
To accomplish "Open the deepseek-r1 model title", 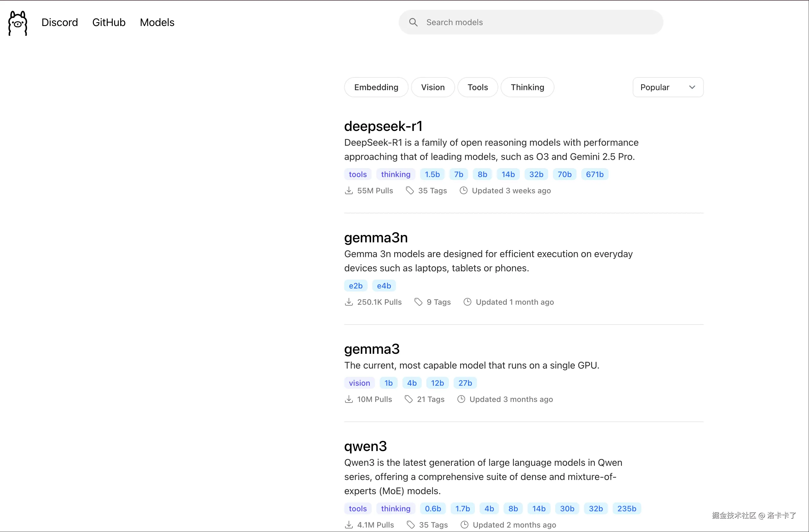I will coord(383,126).
